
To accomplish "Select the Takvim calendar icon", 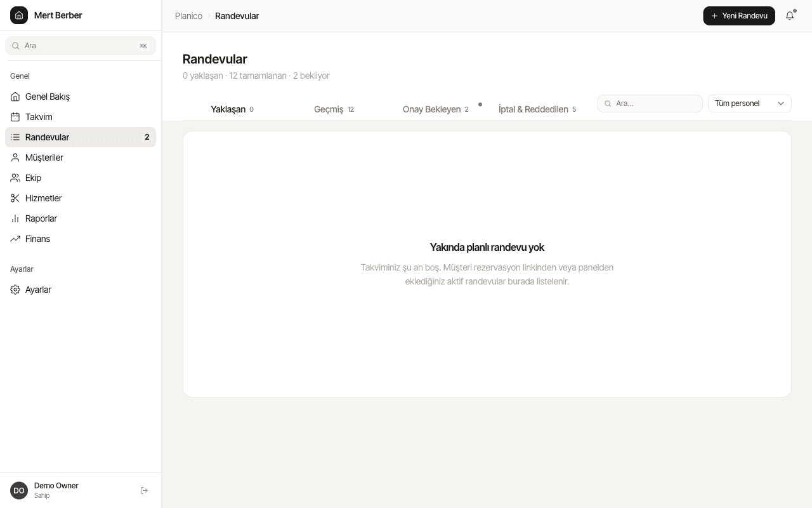I will (15, 117).
